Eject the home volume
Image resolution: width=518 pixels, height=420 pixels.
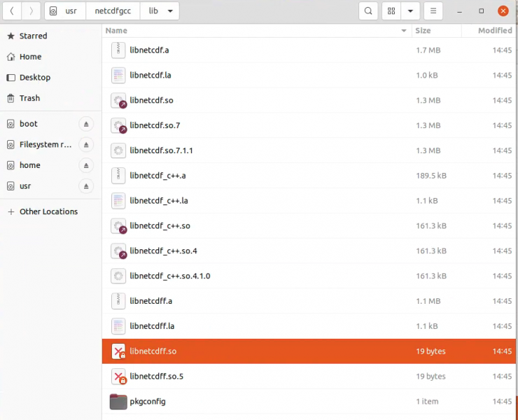pyautogui.click(x=86, y=166)
